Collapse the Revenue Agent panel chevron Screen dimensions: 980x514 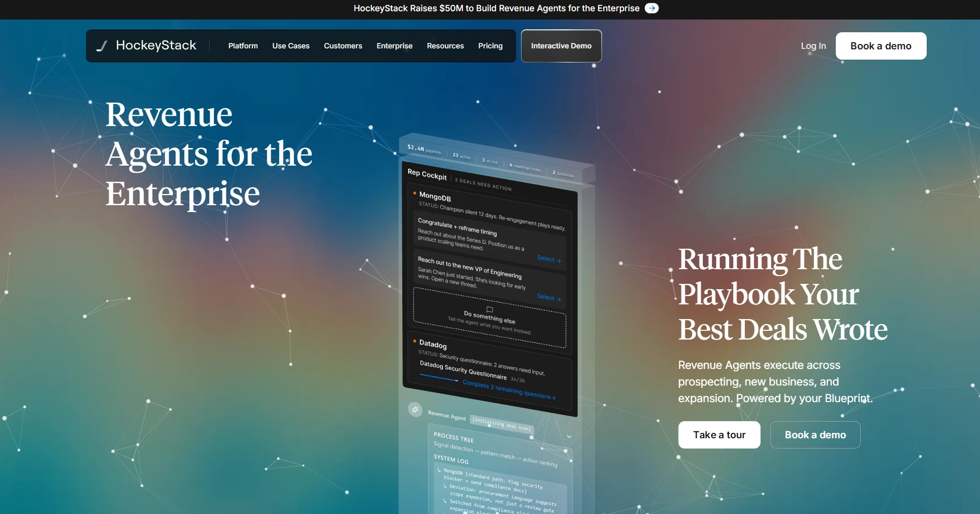pos(569,436)
